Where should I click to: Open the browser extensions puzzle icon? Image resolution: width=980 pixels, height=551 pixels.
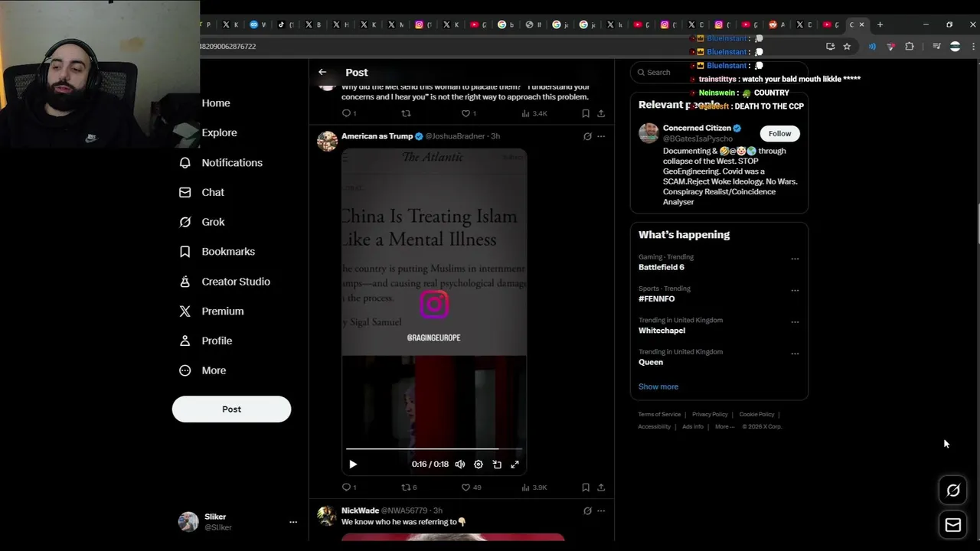pyautogui.click(x=910, y=47)
